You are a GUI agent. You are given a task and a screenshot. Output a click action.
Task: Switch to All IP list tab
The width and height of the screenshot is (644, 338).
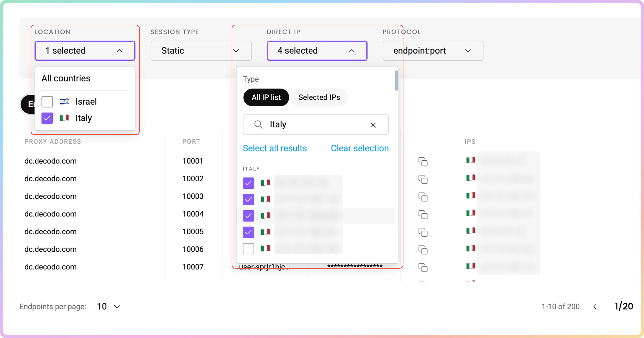266,97
